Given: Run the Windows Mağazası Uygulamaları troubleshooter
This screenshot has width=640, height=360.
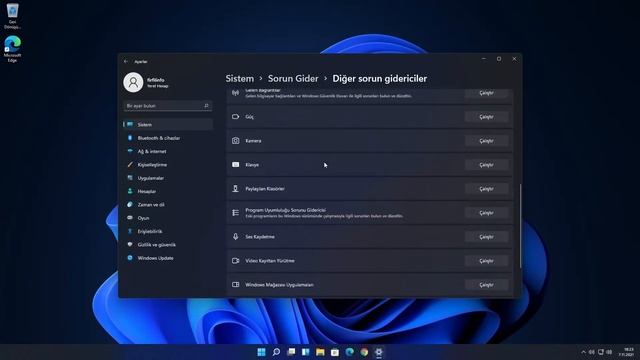Looking at the screenshot, I should click(486, 285).
